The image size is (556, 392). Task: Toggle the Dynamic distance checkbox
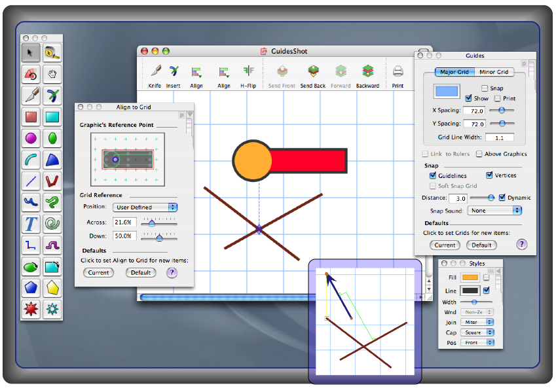502,198
